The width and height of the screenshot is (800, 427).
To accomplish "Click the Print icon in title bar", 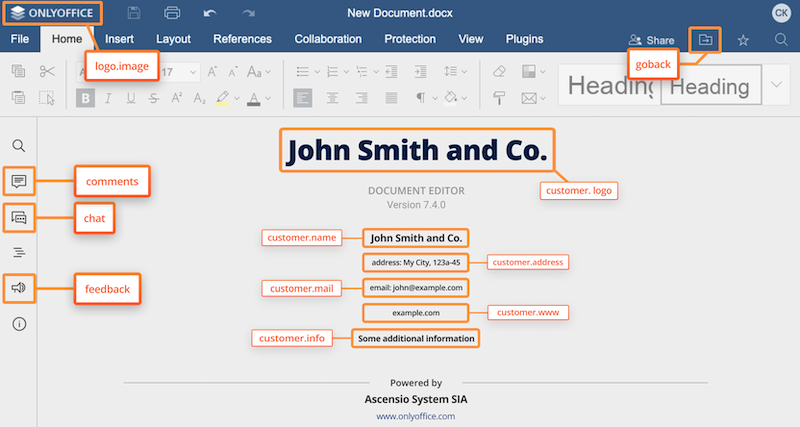I will click(x=172, y=13).
